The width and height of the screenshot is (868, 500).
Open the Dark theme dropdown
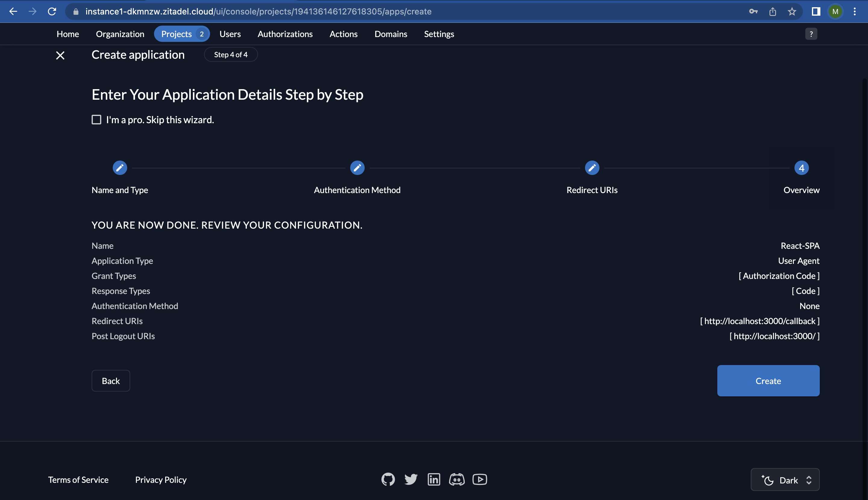pyautogui.click(x=785, y=480)
